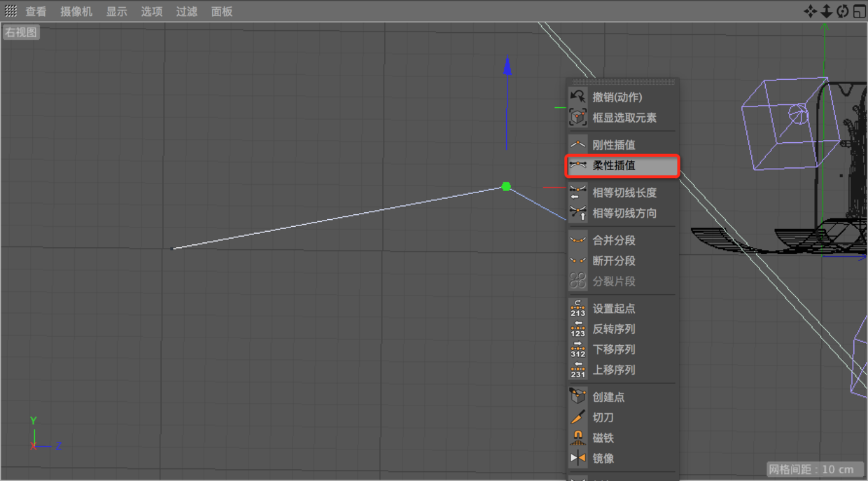Click the 网格间距 : 10 cm label
The height and width of the screenshot is (481, 868).
pos(815,469)
